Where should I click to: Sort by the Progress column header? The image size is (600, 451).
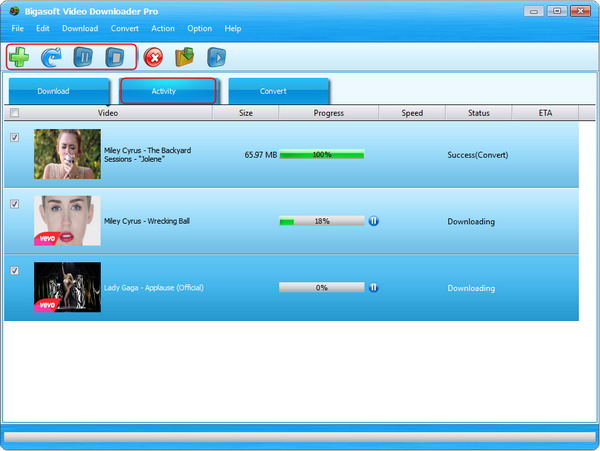(329, 113)
